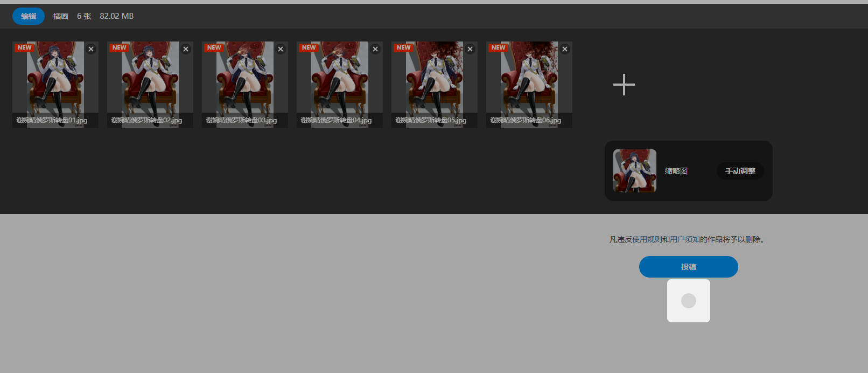Click the 缩略图 preview image

[635, 171]
